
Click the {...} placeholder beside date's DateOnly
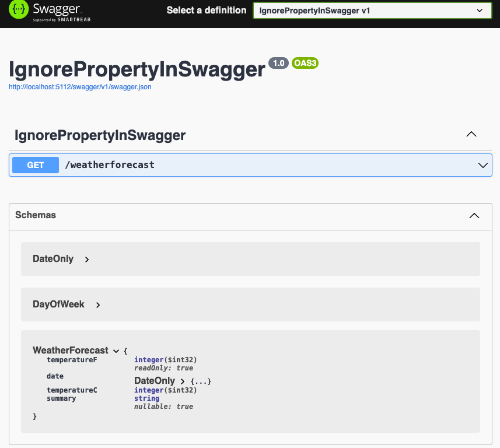tap(201, 381)
